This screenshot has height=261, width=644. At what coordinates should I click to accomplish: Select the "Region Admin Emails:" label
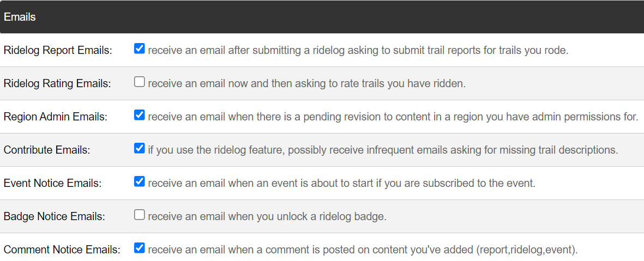[56, 117]
